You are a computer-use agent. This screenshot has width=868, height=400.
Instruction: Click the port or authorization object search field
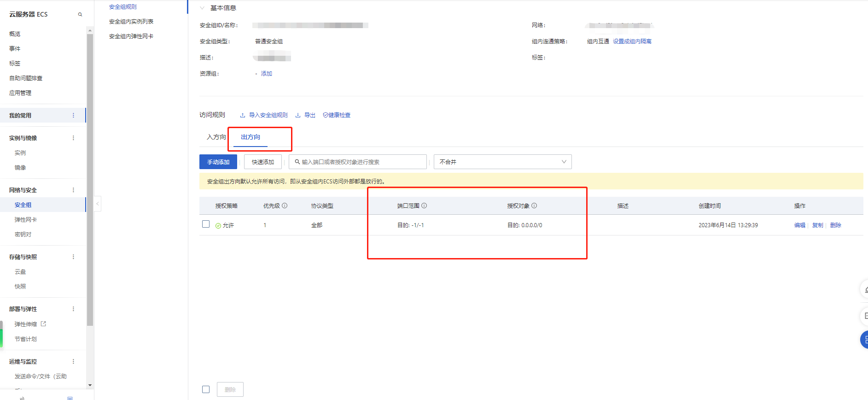pos(359,162)
